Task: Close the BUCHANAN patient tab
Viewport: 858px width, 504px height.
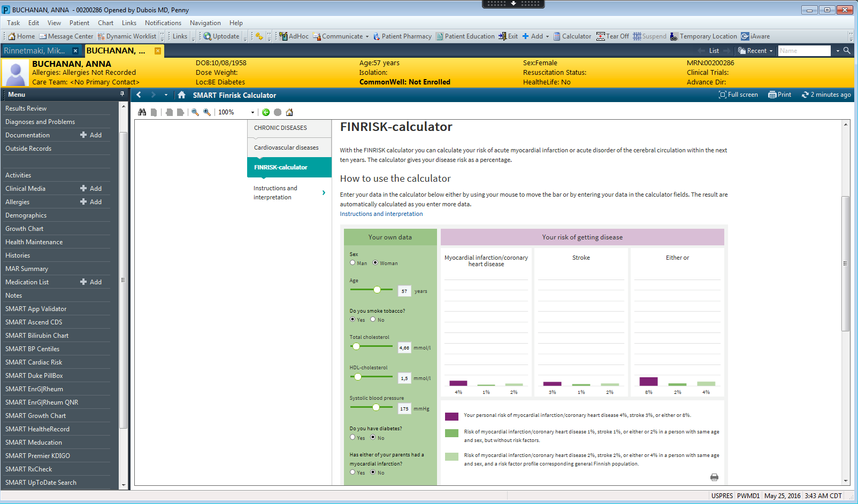Action: point(158,51)
